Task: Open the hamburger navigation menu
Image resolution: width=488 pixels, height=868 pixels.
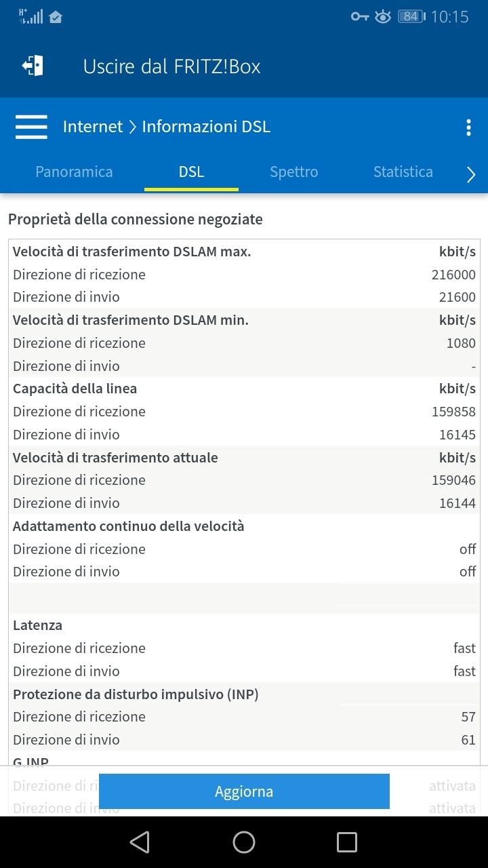Action: (31, 127)
